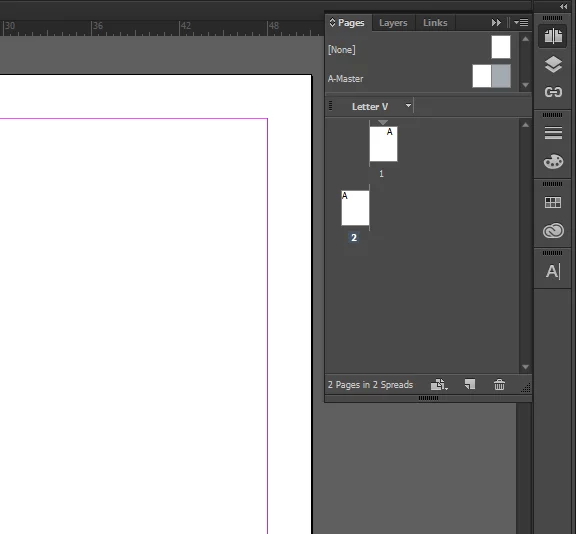This screenshot has width=576, height=534.
Task: Click pages section scroll up arrow
Action: tap(526, 125)
